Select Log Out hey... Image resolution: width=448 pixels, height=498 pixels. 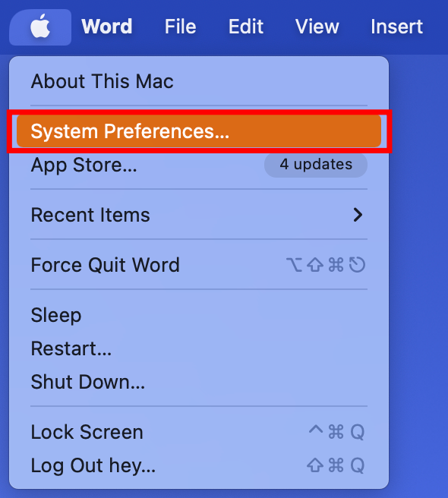(199, 465)
